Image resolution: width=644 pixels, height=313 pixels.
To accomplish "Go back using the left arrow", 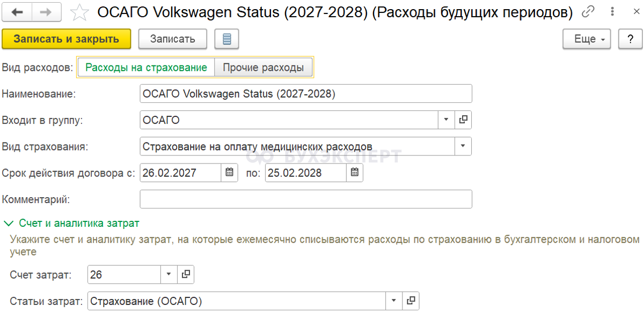I will pyautogui.click(x=17, y=12).
